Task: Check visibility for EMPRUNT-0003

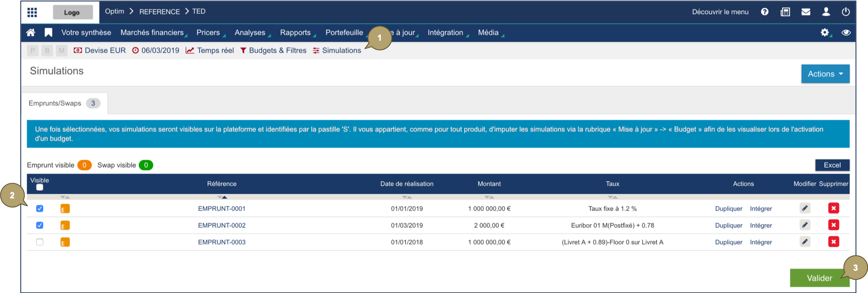Action: pyautogui.click(x=40, y=242)
